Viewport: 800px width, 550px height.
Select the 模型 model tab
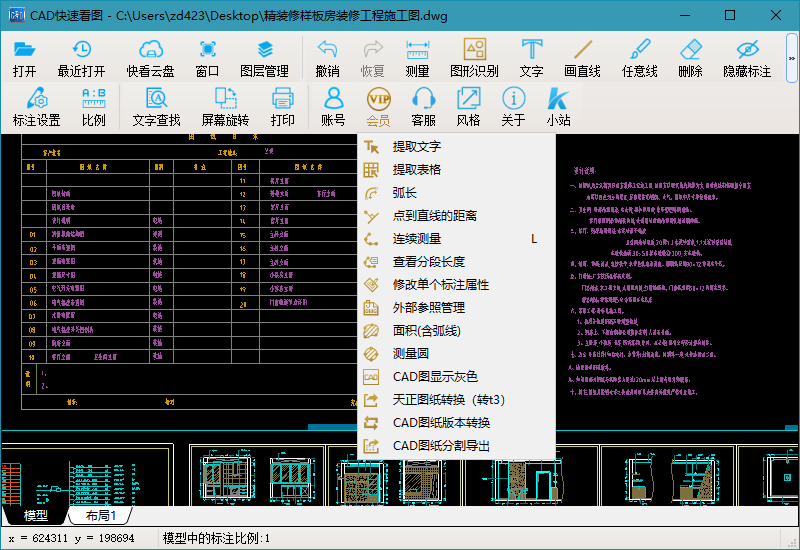35,516
